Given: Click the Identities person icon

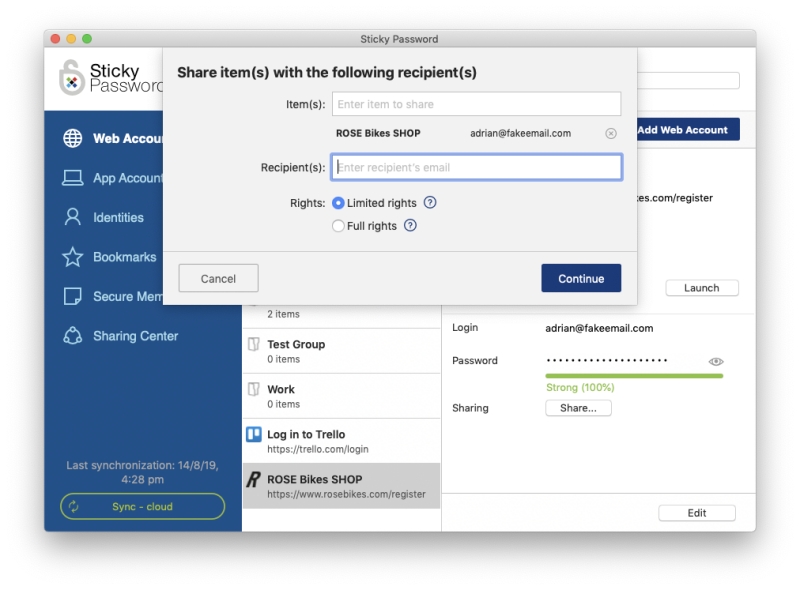Looking at the screenshot, I should [72, 217].
